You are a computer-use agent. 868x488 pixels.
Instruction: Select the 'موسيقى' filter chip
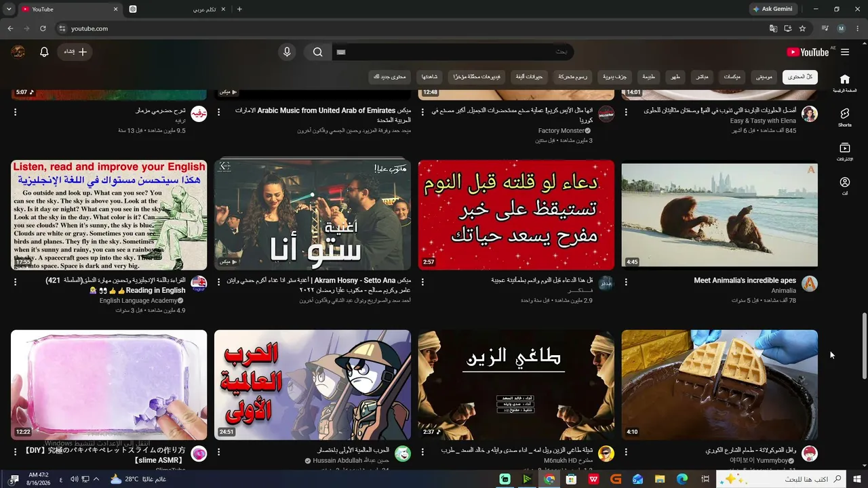coord(764,77)
